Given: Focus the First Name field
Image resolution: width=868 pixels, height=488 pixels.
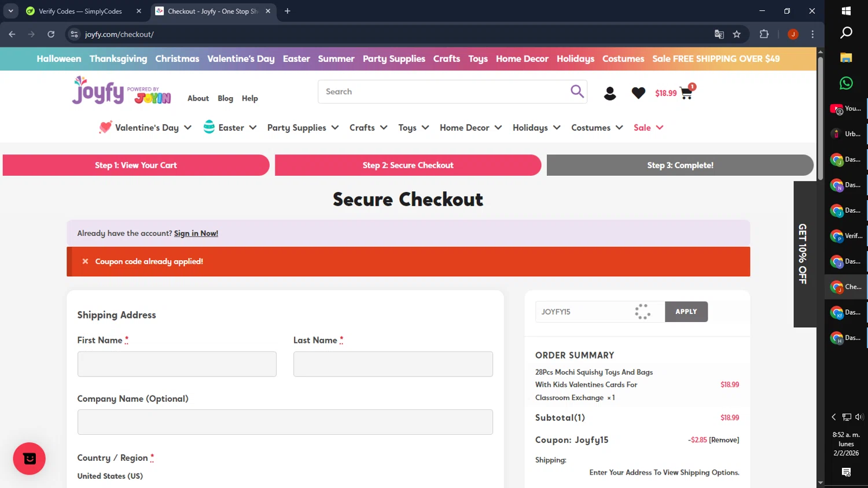Looking at the screenshot, I should (177, 364).
